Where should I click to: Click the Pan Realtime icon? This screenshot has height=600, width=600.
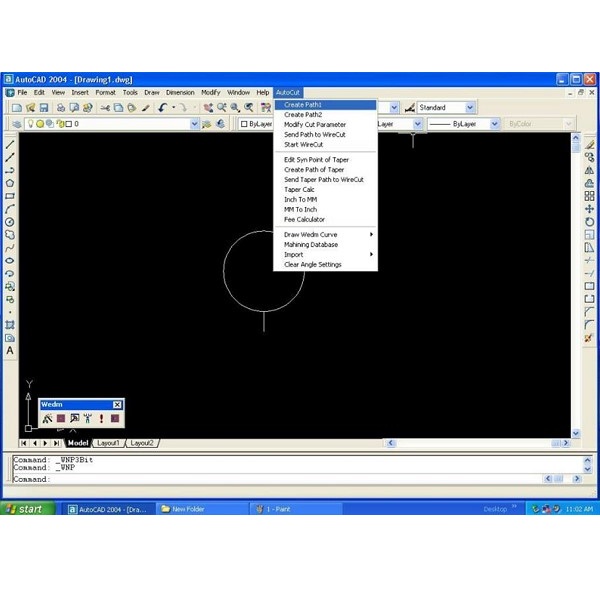point(208,108)
